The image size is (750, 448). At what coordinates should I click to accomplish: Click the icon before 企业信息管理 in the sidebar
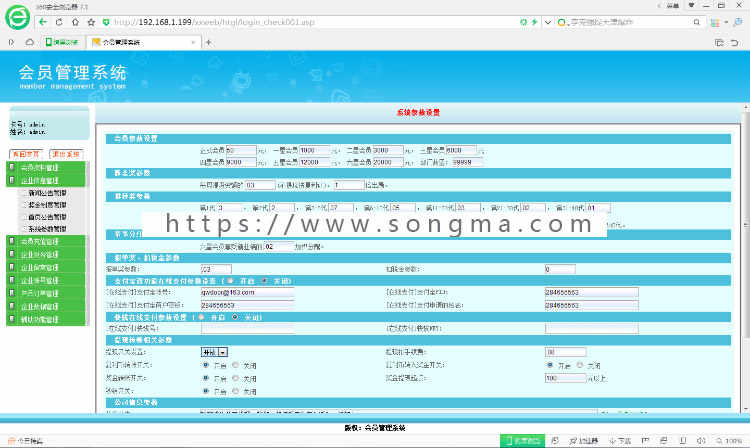(12, 180)
